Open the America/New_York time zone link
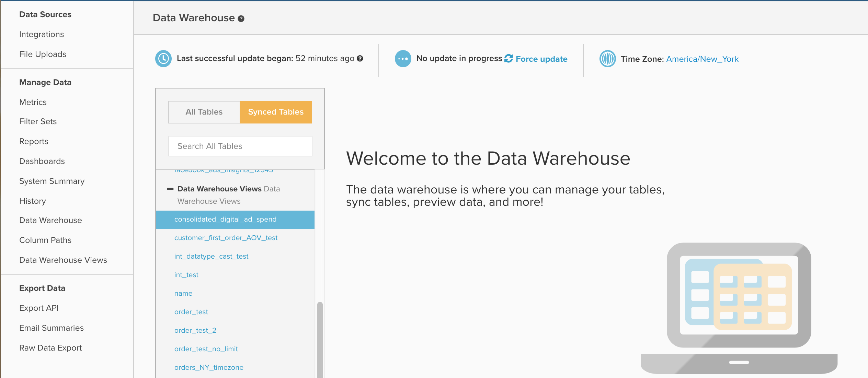The height and width of the screenshot is (378, 868). [x=702, y=59]
